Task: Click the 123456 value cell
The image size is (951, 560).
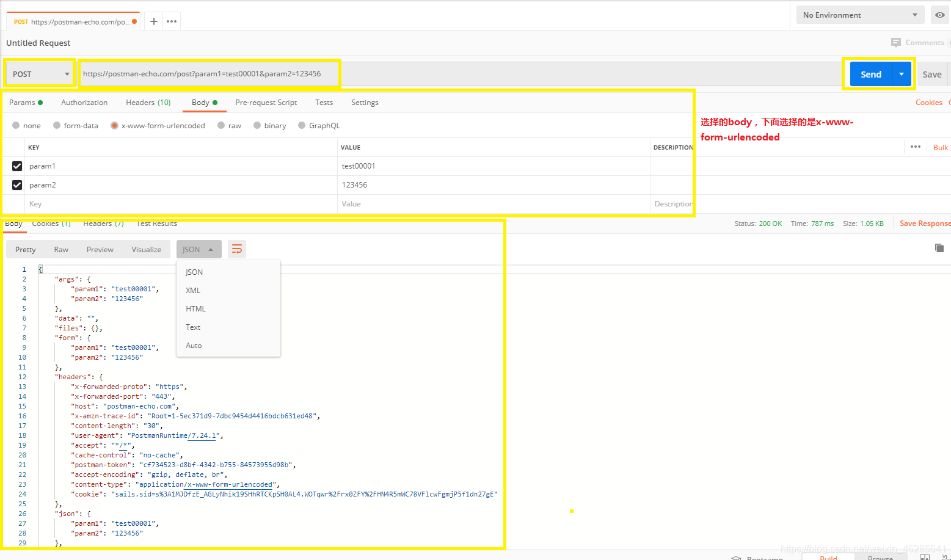Action: [494, 185]
